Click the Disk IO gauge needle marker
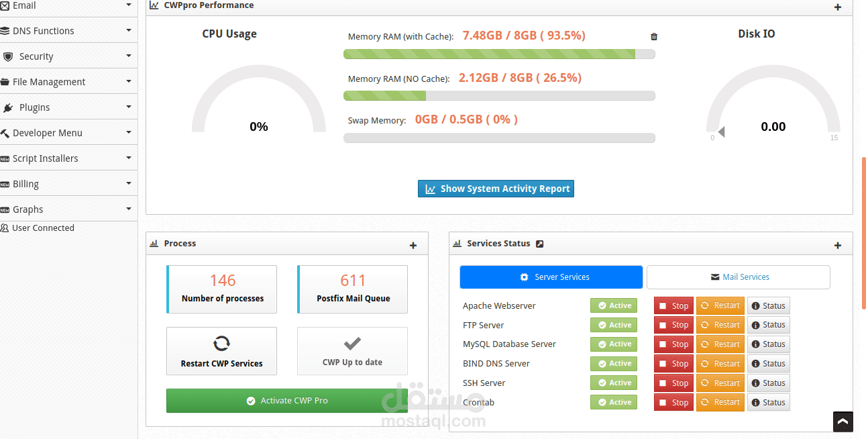868x439 pixels. 721,132
